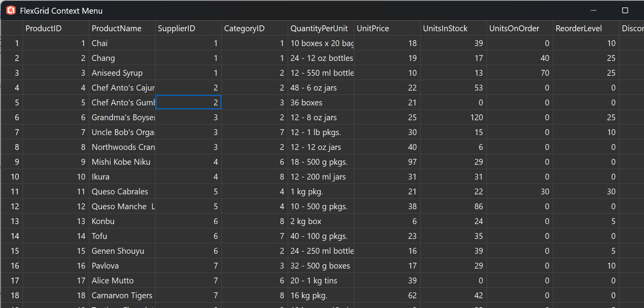Screen dimensions: 644x308
Task: Click the 'Alice Mutto' cell
Action: coord(122,281)
